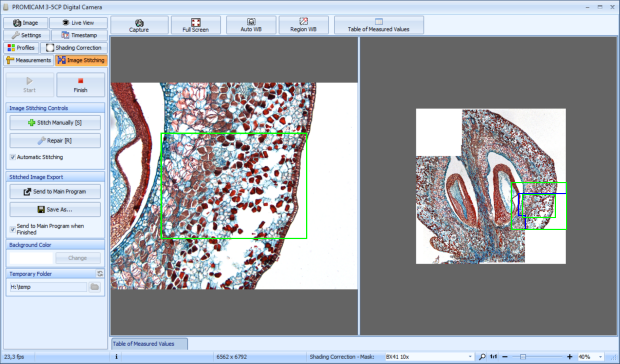This screenshot has width=620, height=364.
Task: Toggle Automatic Stitching checkbox
Action: [13, 157]
